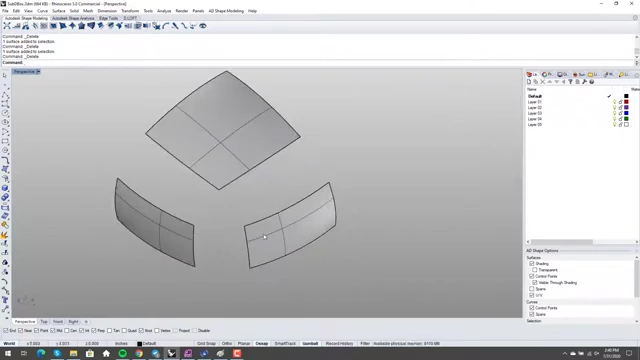This screenshot has width=640, height=360.
Task: Toggle Grid Snap in the status bar
Action: (x=206, y=344)
